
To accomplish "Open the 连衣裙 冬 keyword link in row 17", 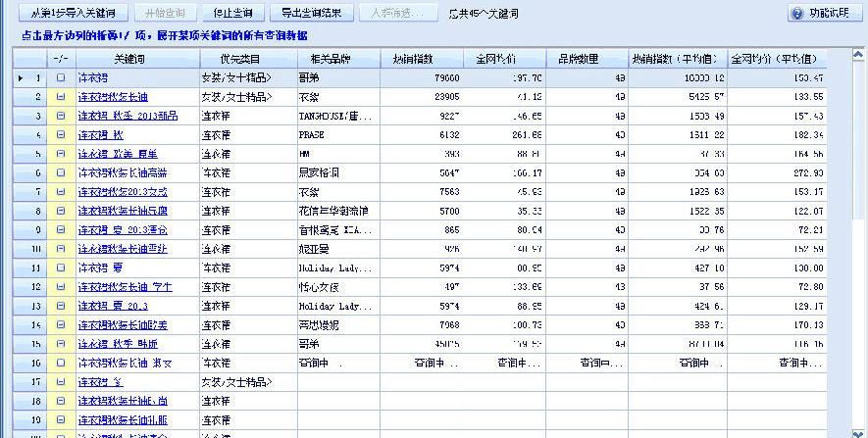I will click(x=99, y=382).
